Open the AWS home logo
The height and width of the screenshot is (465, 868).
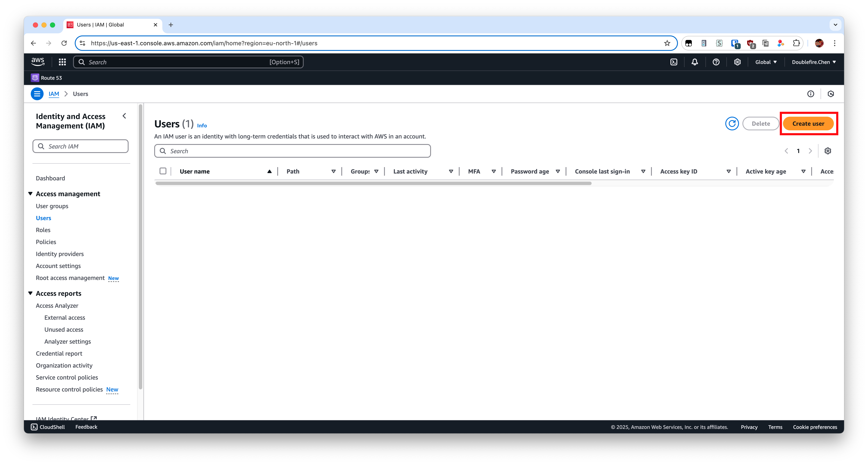[38, 62]
